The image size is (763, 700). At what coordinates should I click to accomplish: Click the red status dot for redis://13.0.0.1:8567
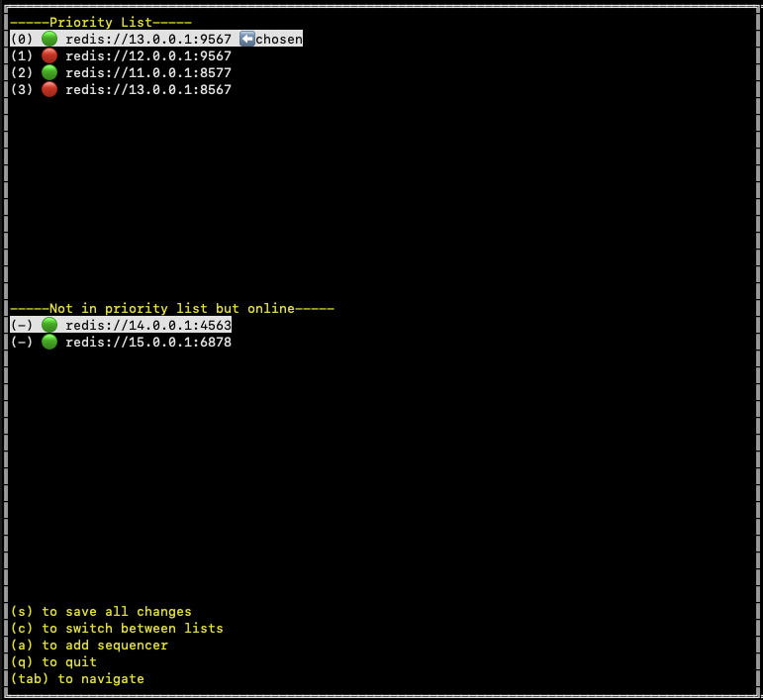[49, 89]
